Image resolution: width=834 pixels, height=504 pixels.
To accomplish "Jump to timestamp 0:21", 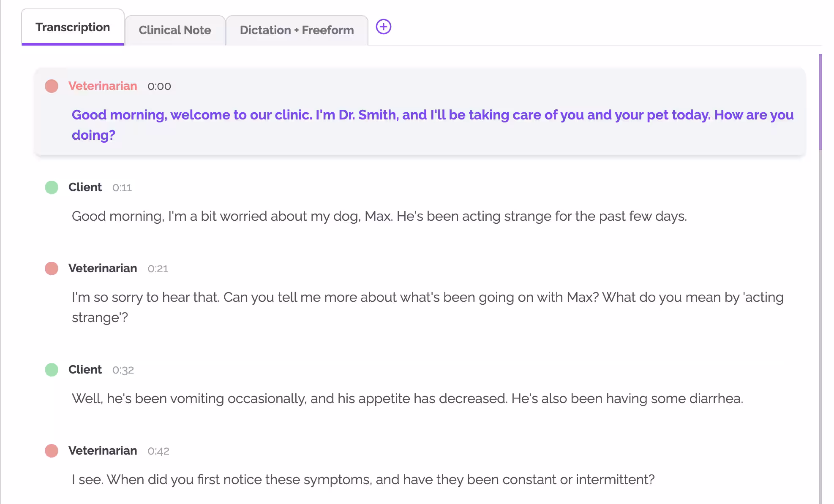I will click(x=158, y=268).
